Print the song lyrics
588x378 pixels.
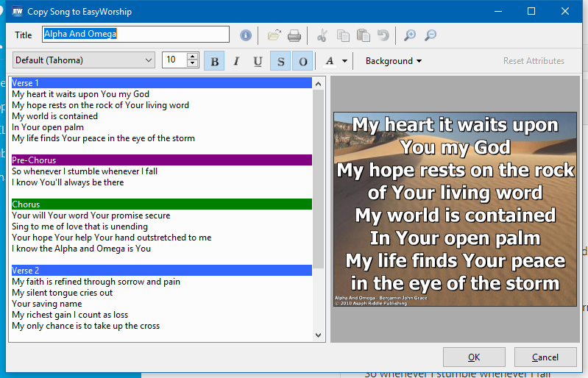294,35
